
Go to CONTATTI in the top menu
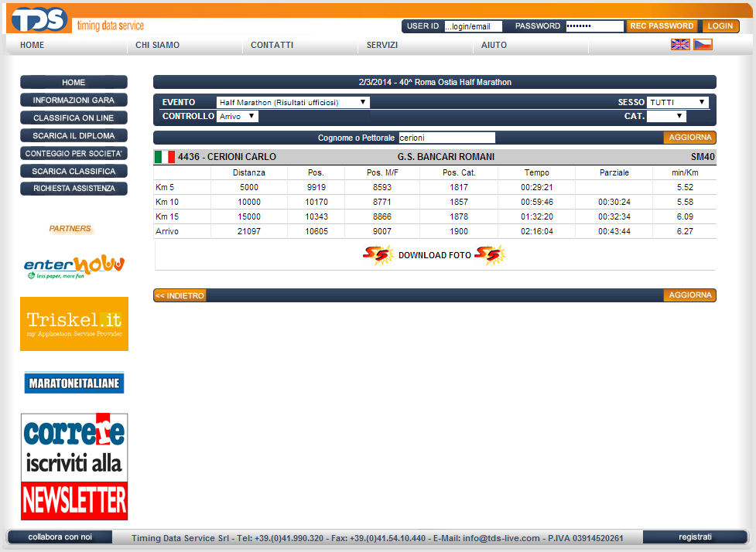[x=272, y=45]
